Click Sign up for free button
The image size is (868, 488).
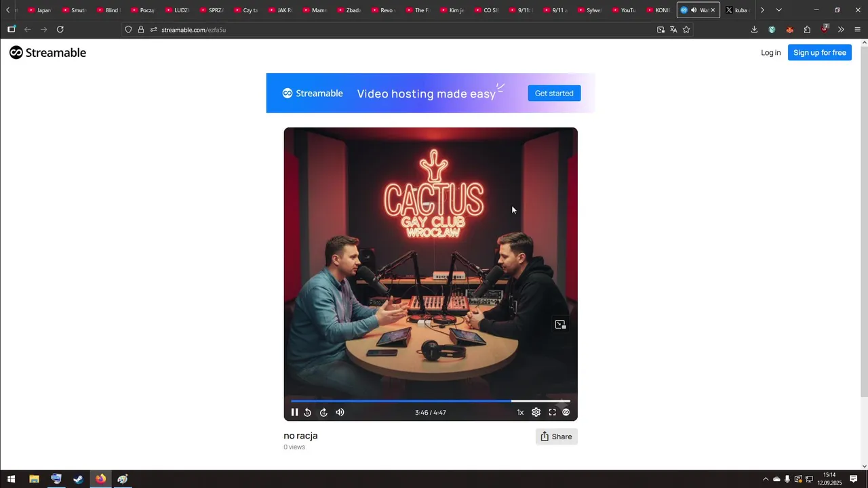tap(819, 53)
